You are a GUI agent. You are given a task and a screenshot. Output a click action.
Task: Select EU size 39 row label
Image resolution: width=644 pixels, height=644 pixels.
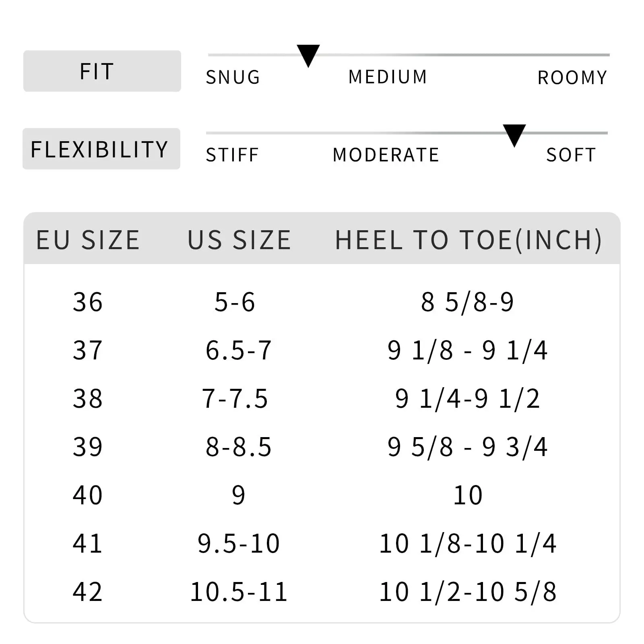(x=88, y=447)
